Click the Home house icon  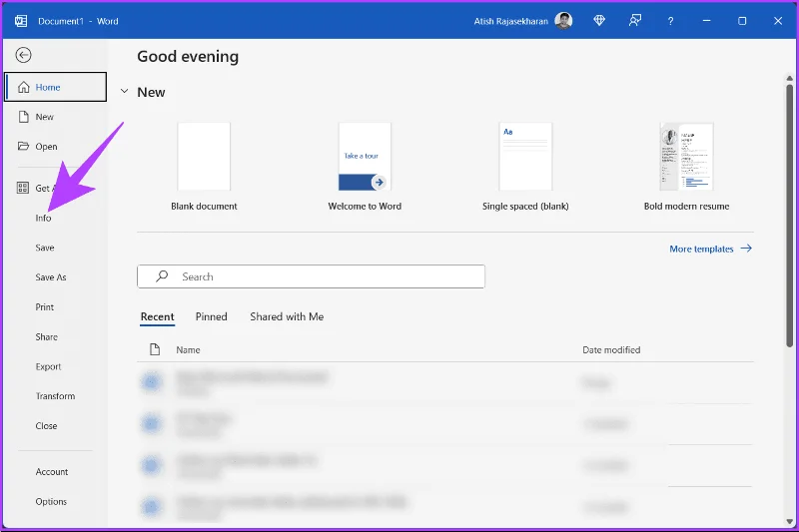(23, 87)
